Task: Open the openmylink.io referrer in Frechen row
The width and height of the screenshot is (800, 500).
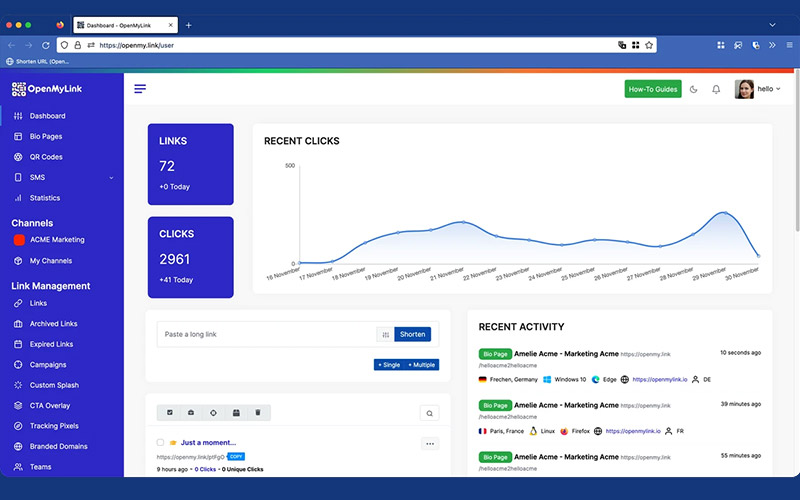Action: click(660, 380)
